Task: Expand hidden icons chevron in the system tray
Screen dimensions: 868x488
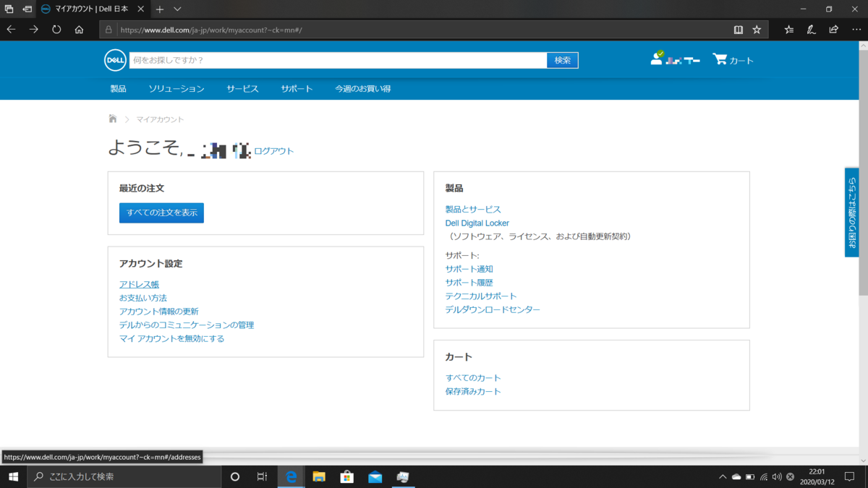Action: (x=723, y=476)
